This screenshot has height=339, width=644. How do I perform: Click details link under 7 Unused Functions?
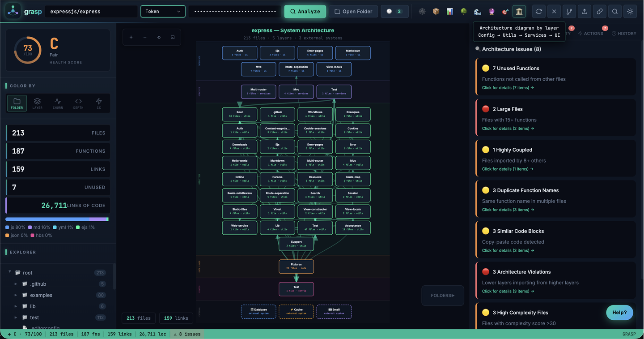click(508, 87)
